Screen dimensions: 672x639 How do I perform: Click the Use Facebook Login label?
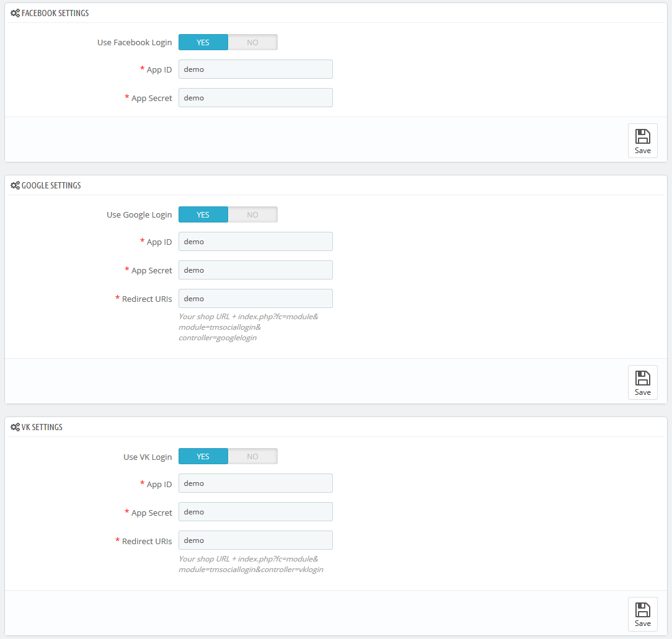click(x=135, y=42)
